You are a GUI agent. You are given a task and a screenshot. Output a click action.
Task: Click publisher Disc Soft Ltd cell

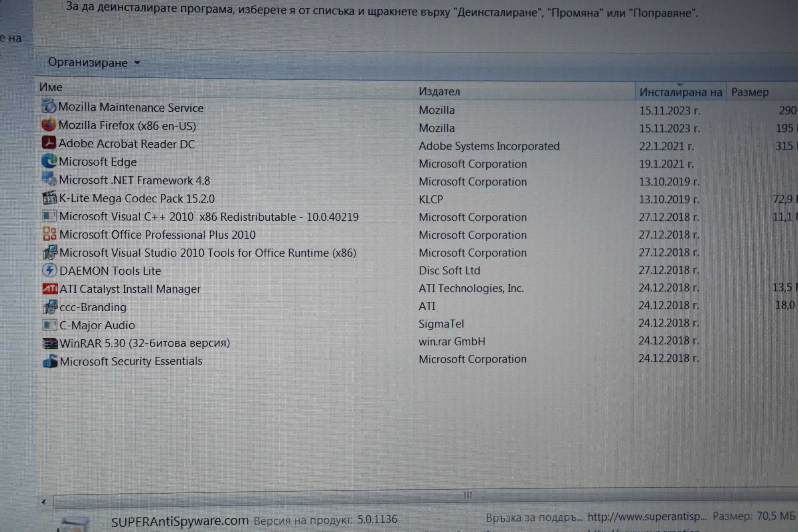(449, 270)
